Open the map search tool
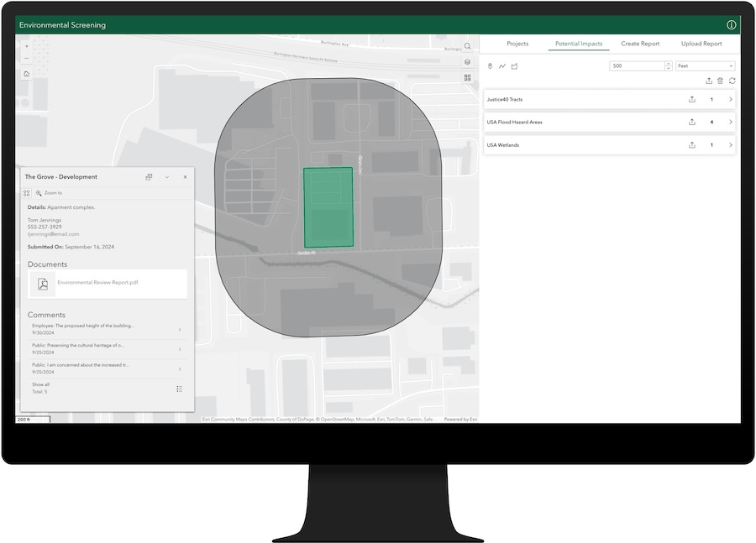 [467, 46]
